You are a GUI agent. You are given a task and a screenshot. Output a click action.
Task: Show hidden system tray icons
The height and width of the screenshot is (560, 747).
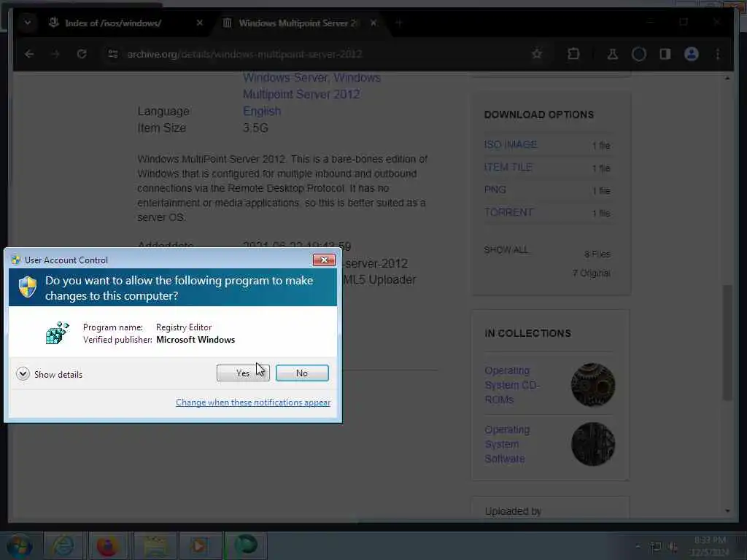pyautogui.click(x=638, y=547)
